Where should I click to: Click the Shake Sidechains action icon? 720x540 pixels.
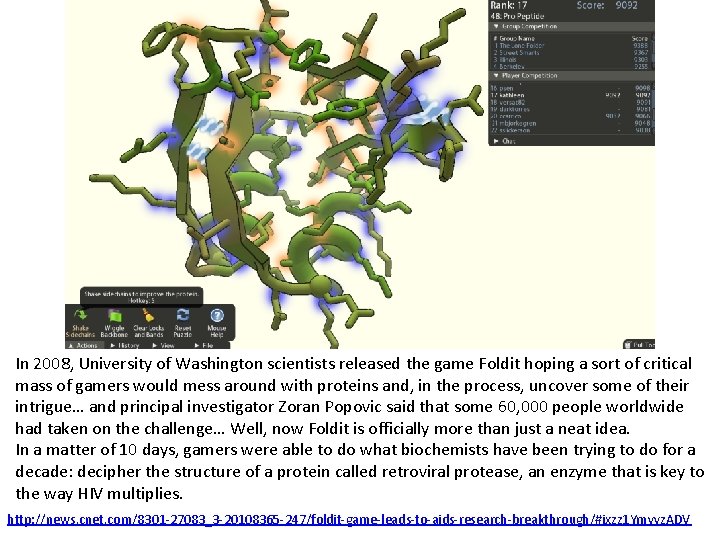[81, 315]
